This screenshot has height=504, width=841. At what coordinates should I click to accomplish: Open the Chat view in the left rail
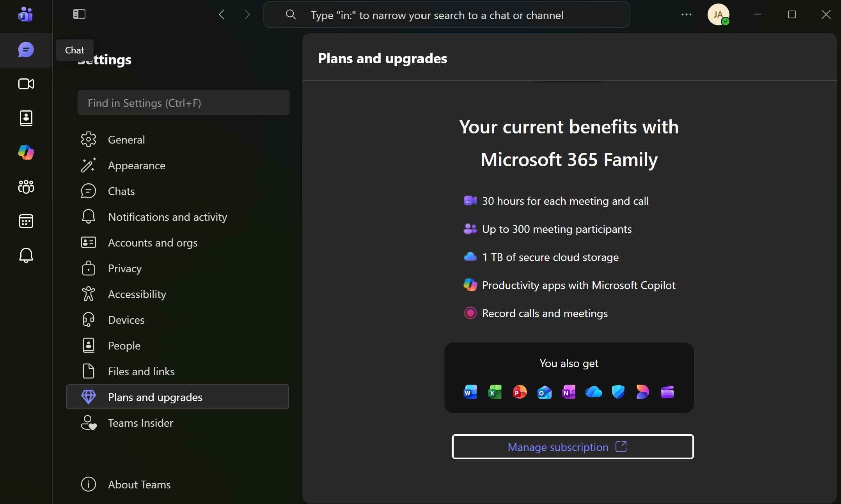click(26, 50)
